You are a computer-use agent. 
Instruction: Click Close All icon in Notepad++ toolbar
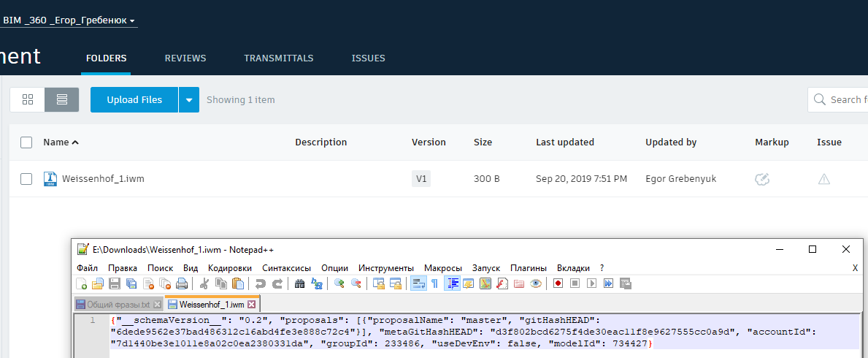(x=165, y=283)
